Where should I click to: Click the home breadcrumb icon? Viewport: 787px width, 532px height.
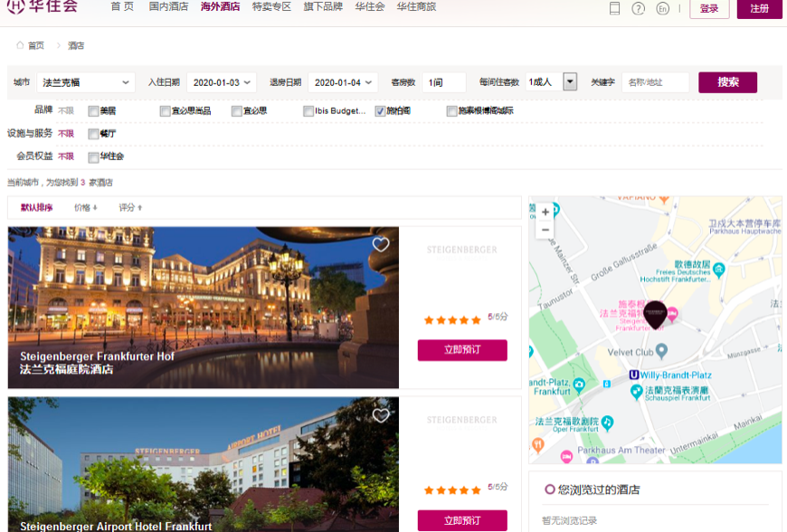pos(20,45)
